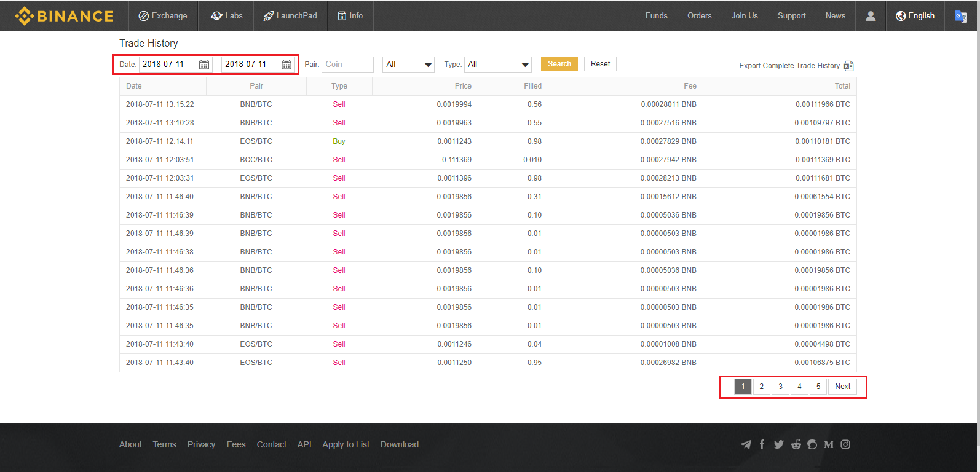Click the Coin input field
Image resolution: width=980 pixels, height=472 pixels.
(x=347, y=65)
